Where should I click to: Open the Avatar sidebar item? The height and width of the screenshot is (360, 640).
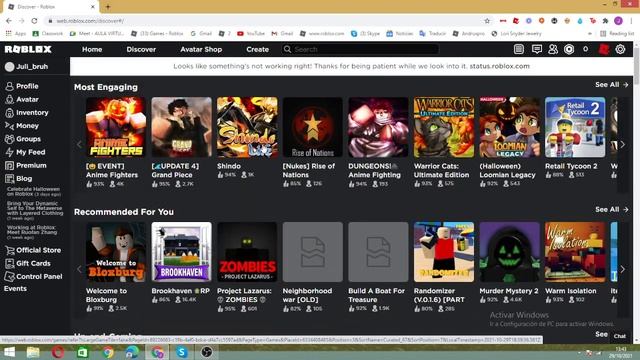click(22, 99)
